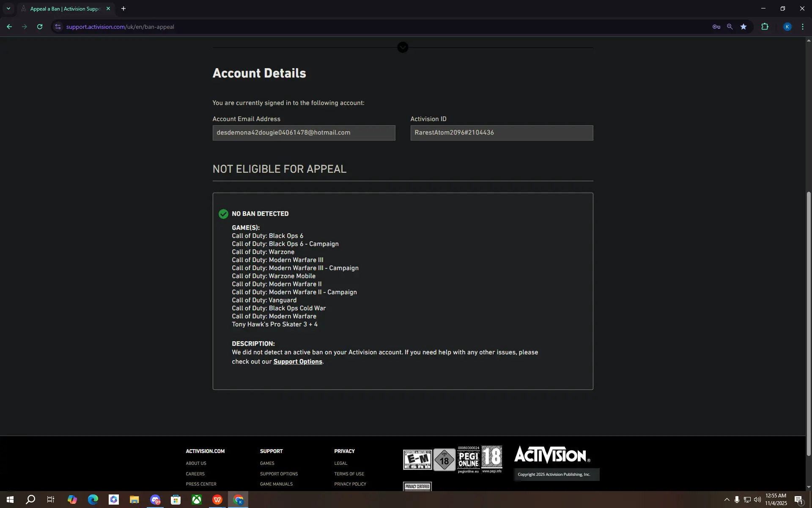Click the bookmark star icon

743,27
